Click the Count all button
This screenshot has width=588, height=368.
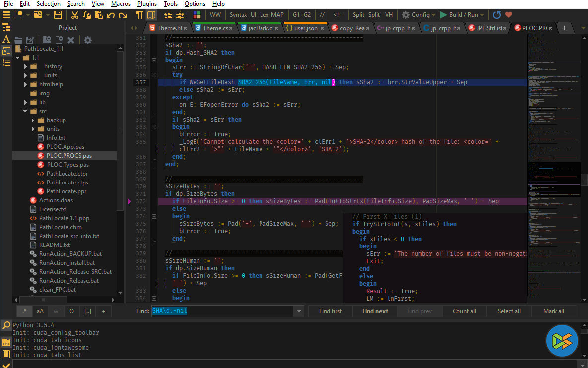(464, 311)
